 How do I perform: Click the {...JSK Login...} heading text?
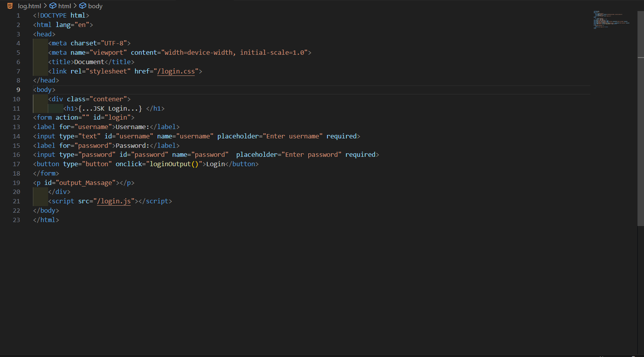pos(110,108)
